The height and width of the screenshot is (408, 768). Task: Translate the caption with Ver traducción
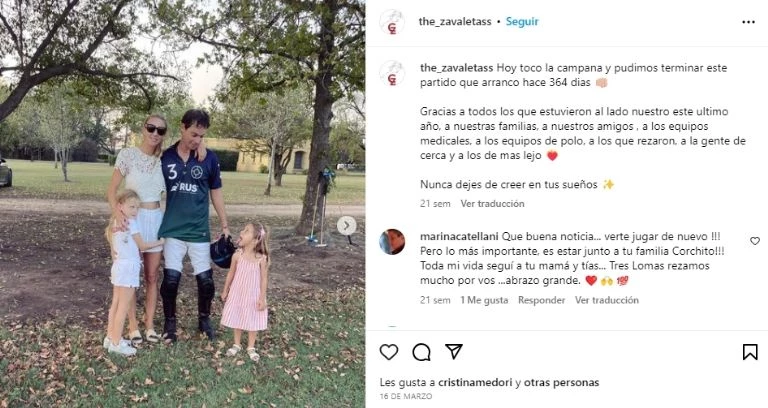coord(492,204)
